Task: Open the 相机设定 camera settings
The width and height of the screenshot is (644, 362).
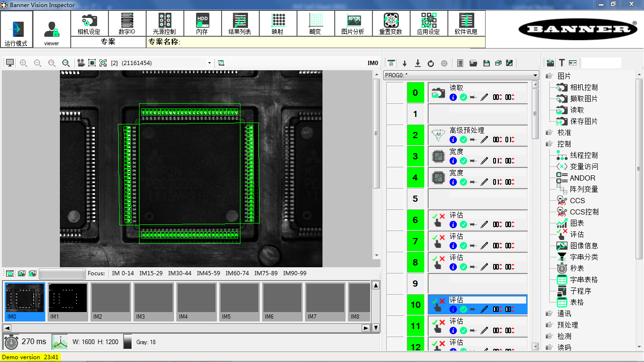Action: tap(89, 24)
